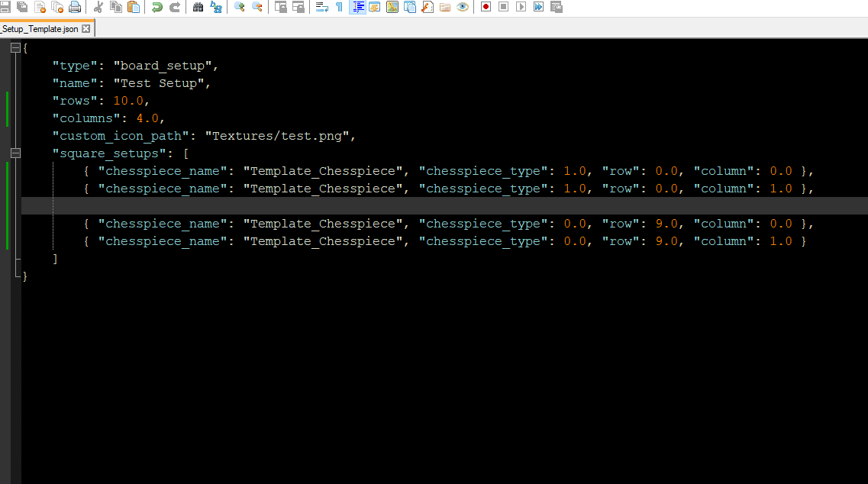868x484 pixels.
Task: Click the Save file toolbar icon
Action: (5, 7)
